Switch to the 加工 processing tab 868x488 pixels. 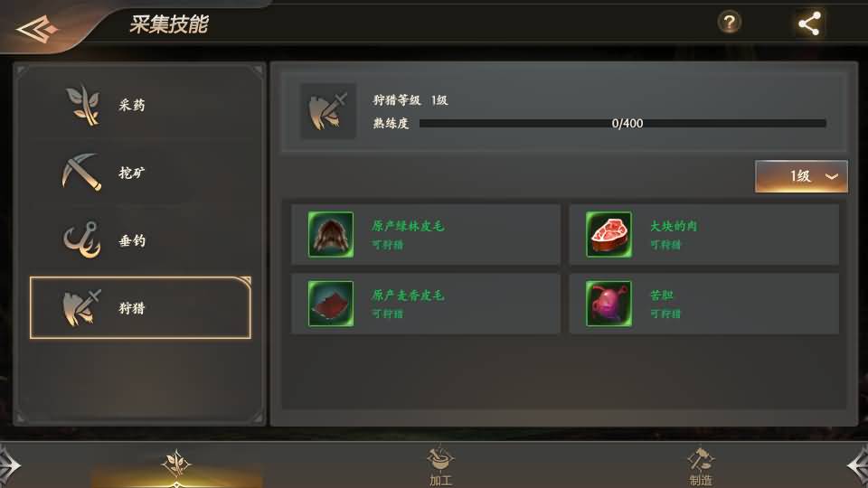click(x=440, y=466)
